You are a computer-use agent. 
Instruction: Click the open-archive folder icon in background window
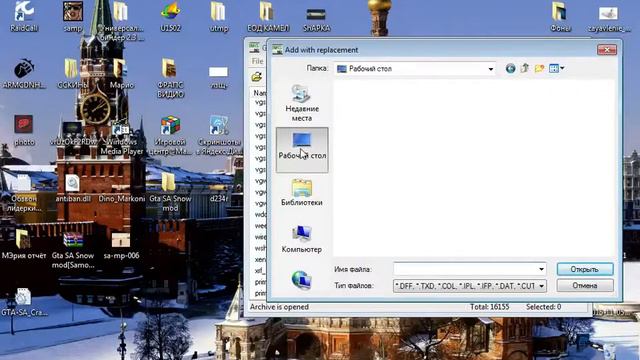[x=256, y=77]
